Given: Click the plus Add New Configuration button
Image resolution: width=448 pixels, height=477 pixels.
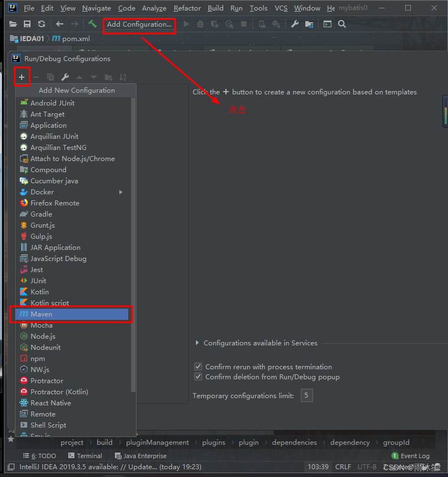Looking at the screenshot, I should [22, 77].
